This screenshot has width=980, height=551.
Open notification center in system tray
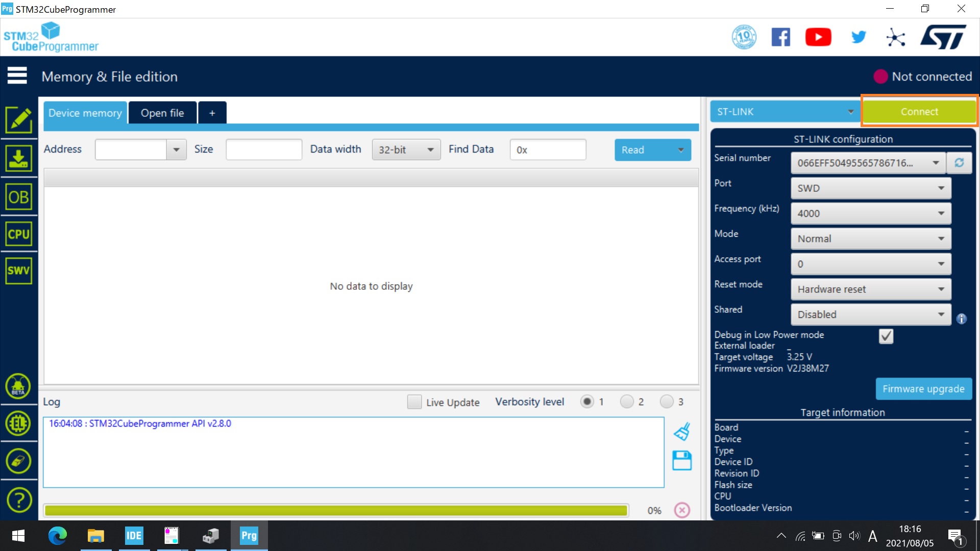tap(955, 537)
